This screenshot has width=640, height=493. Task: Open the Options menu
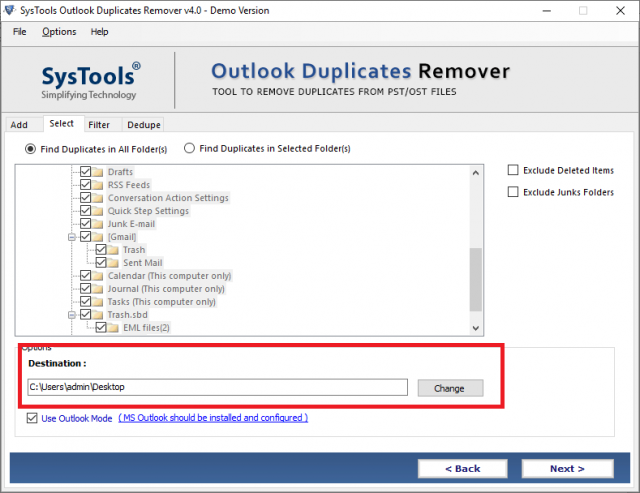(x=59, y=32)
